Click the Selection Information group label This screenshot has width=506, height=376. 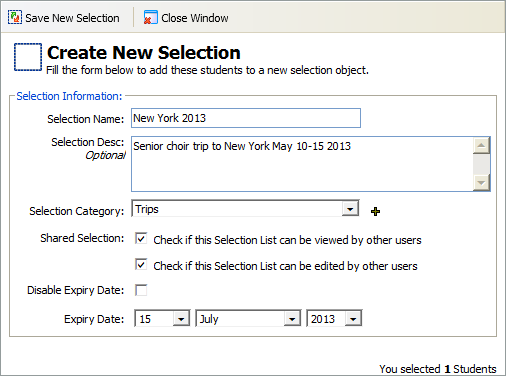[69, 96]
